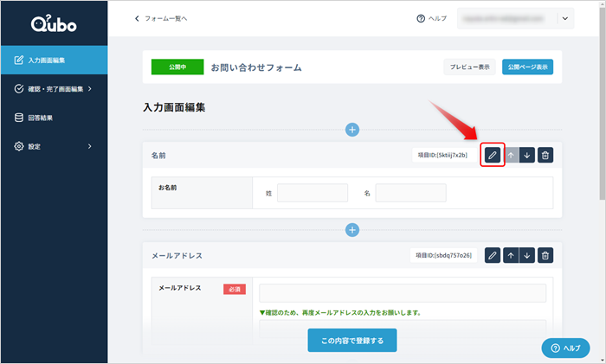606x364 pixels.
Task: Click the メールアドレス input field
Action: coord(403,293)
